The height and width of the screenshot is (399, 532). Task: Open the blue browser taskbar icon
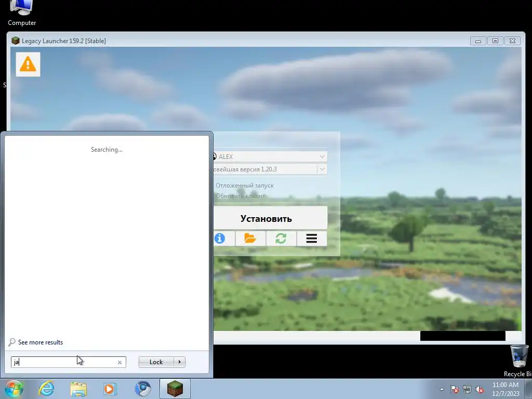point(143,389)
